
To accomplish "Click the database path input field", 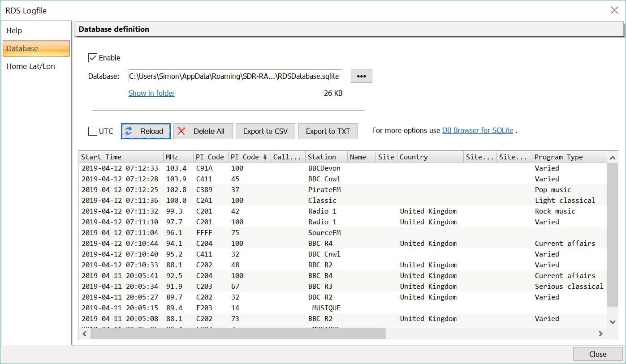I will tap(235, 76).
